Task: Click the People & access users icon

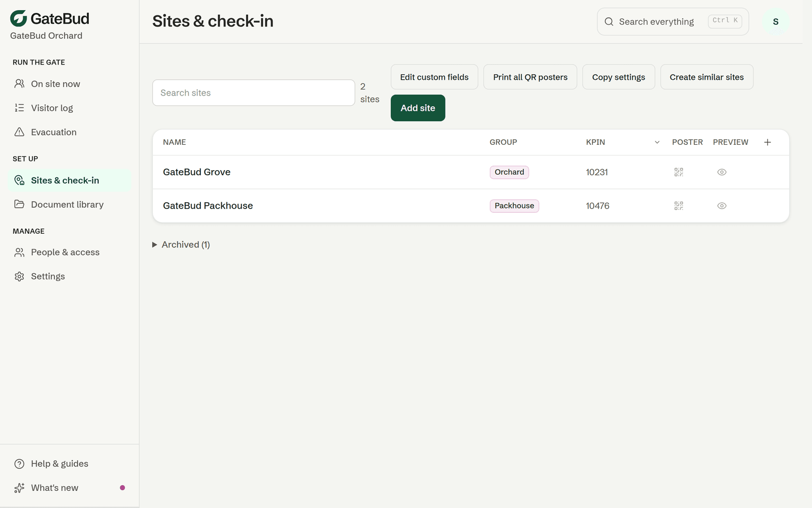Action: point(19,252)
